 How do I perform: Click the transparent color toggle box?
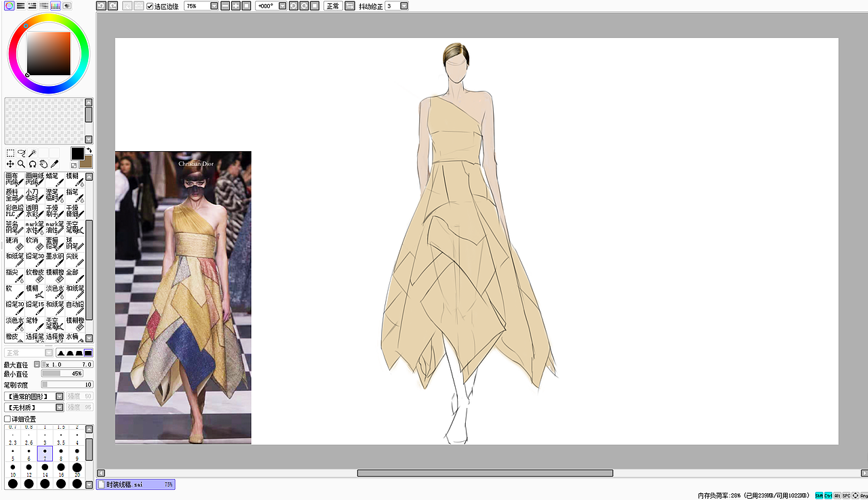pos(74,165)
